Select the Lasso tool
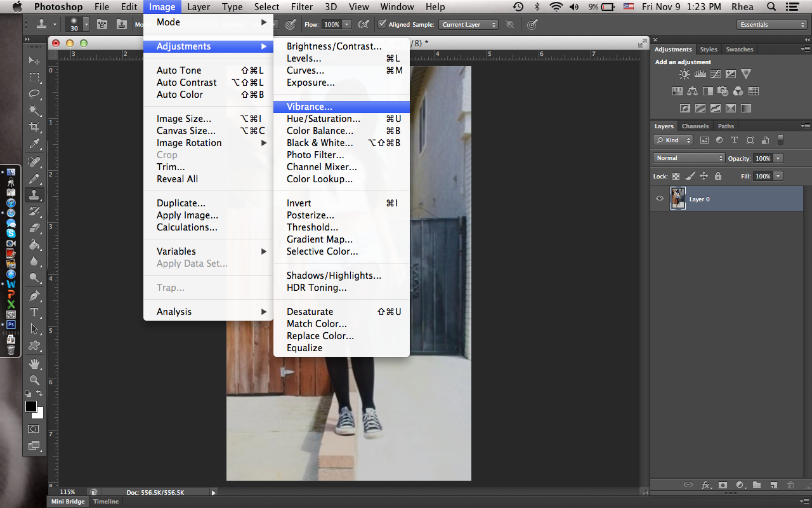 34,94
